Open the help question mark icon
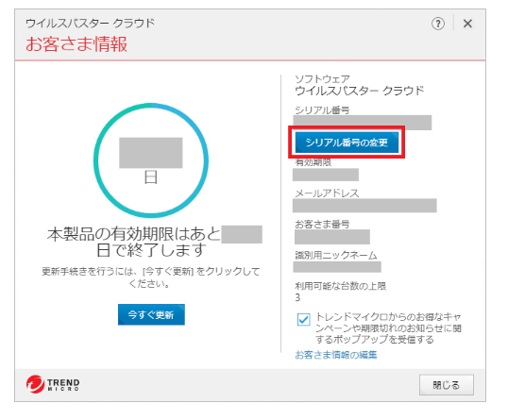Image resolution: width=508 pixels, height=420 pixels. [438, 24]
